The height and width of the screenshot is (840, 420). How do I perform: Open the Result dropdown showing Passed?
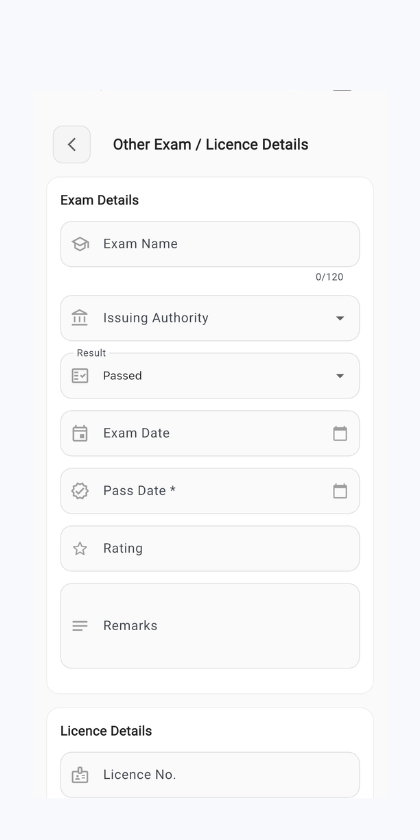coord(210,376)
